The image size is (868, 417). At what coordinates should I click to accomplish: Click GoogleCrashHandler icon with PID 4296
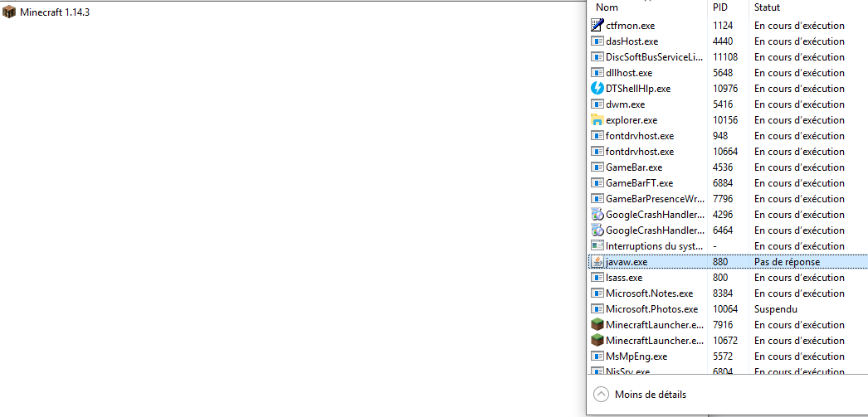coord(597,215)
